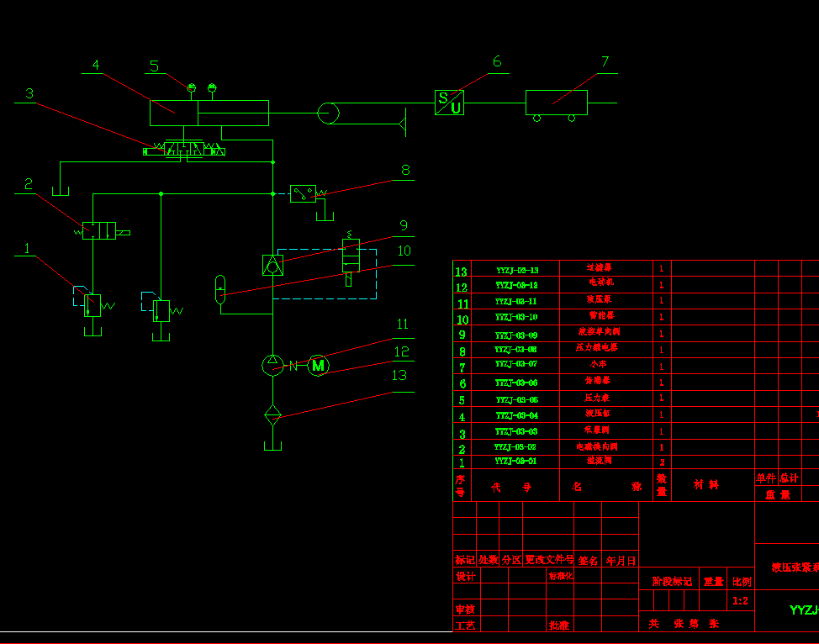The width and height of the screenshot is (819, 644).
Task: Select the YYZJ-03-13 code cell
Action: tap(515, 268)
